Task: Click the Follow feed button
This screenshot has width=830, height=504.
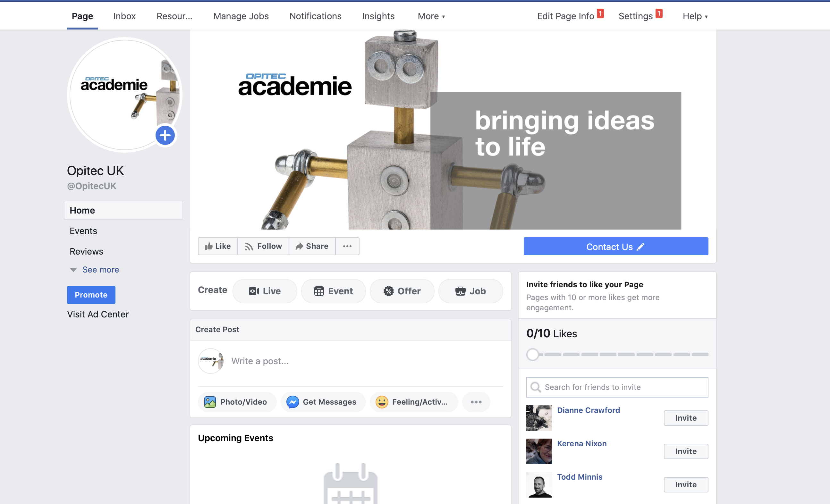Action: click(263, 246)
